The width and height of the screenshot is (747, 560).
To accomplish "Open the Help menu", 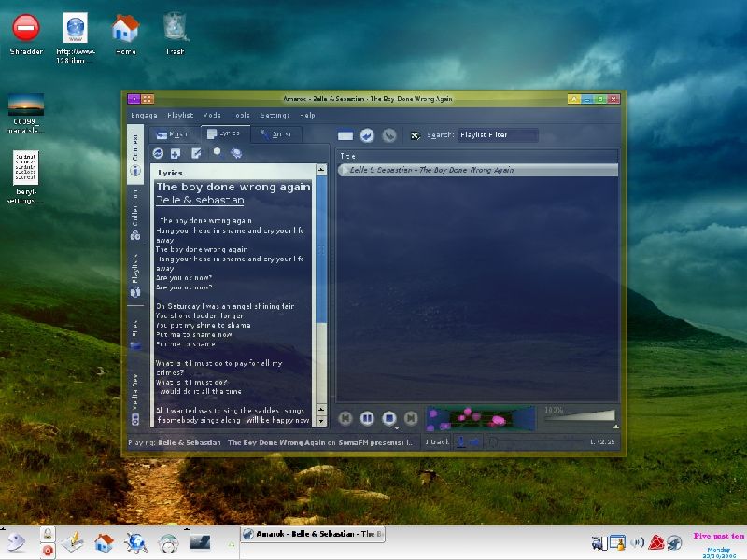I will tap(307, 115).
